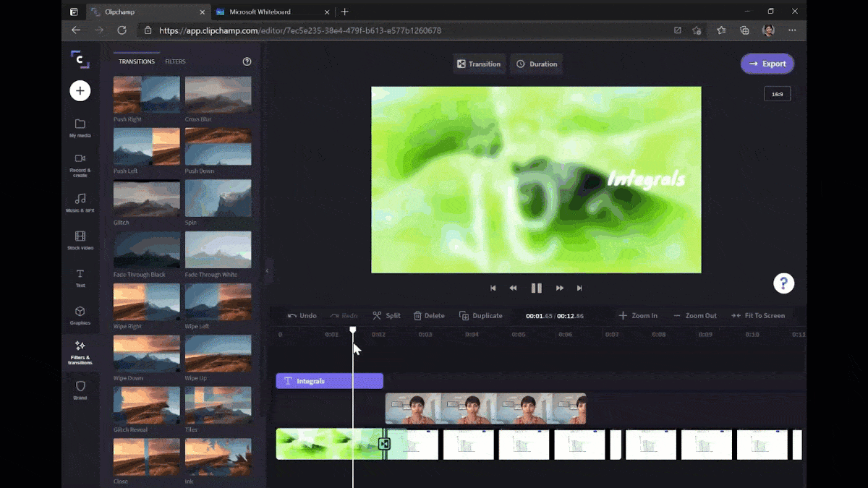Select the Cross Blur transition thumbnail
The width and height of the screenshot is (868, 488).
218,95
